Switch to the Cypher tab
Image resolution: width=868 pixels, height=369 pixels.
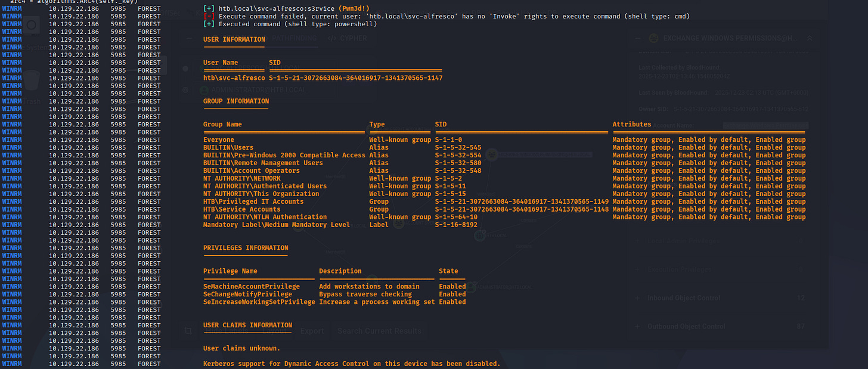(x=348, y=38)
